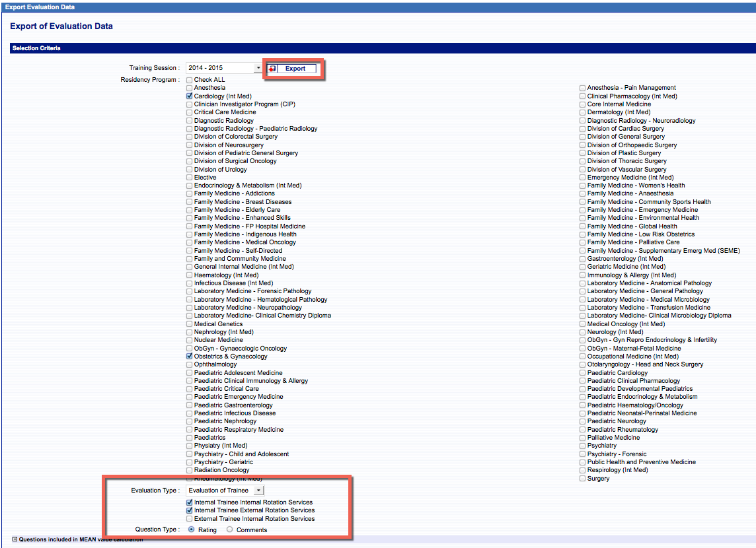
Task: Uncheck Cardiology (Int Med) program
Action: click(190, 96)
